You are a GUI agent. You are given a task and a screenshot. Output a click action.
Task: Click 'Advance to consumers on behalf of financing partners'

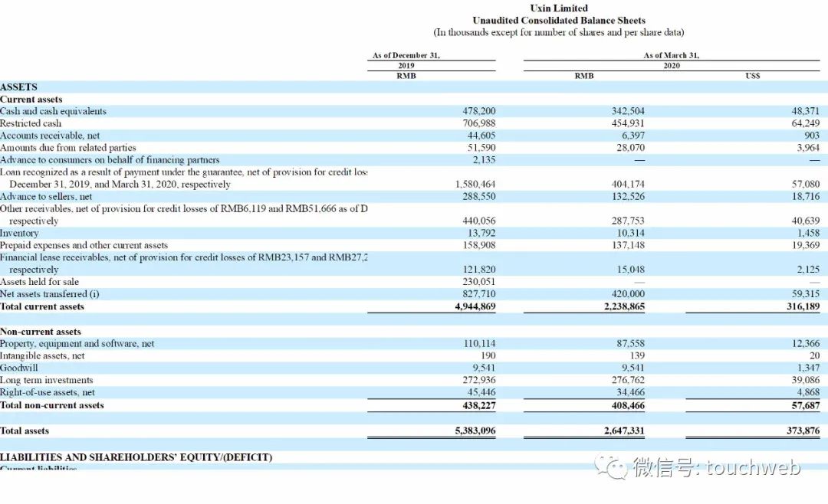point(110,160)
